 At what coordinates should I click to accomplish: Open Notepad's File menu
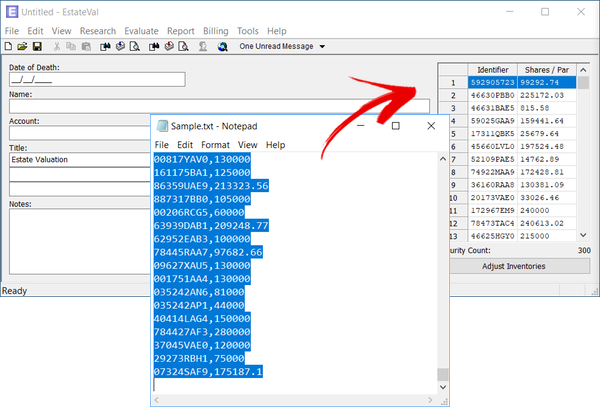(x=161, y=145)
